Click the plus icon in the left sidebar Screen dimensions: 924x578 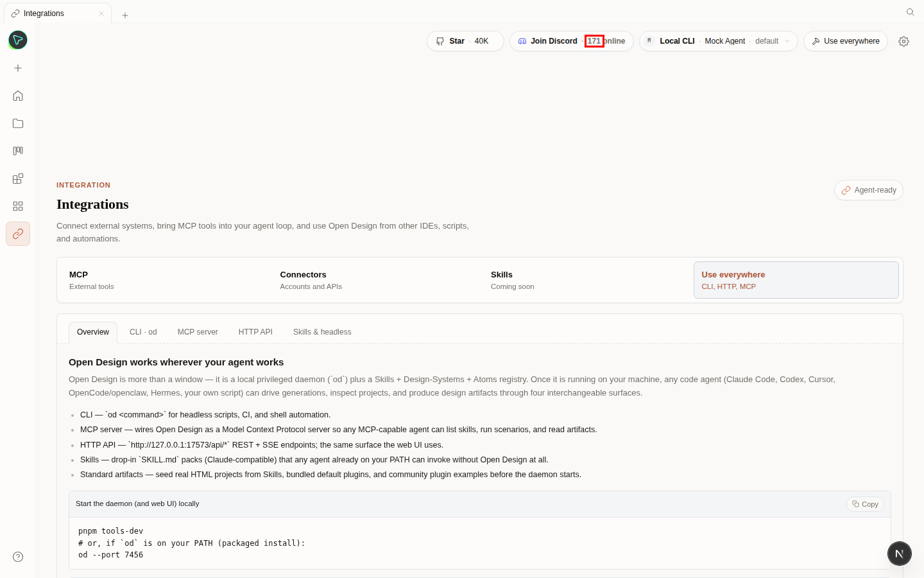click(x=18, y=68)
